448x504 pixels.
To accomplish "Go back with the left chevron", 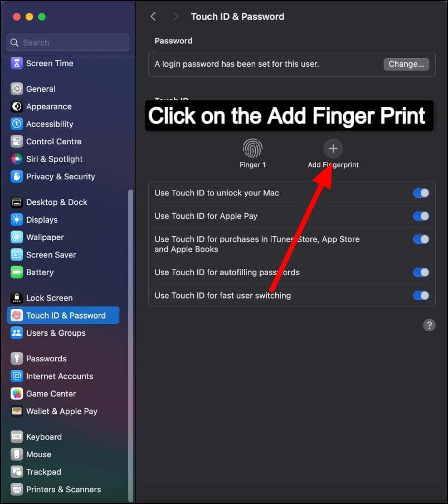I will click(153, 16).
